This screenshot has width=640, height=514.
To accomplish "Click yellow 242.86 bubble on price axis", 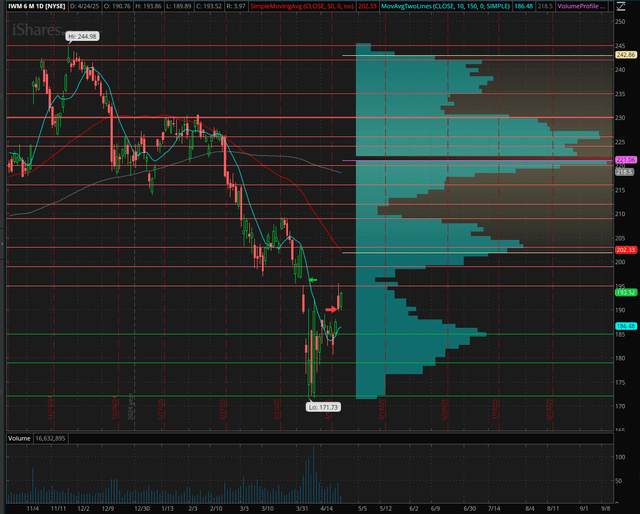I will click(626, 55).
